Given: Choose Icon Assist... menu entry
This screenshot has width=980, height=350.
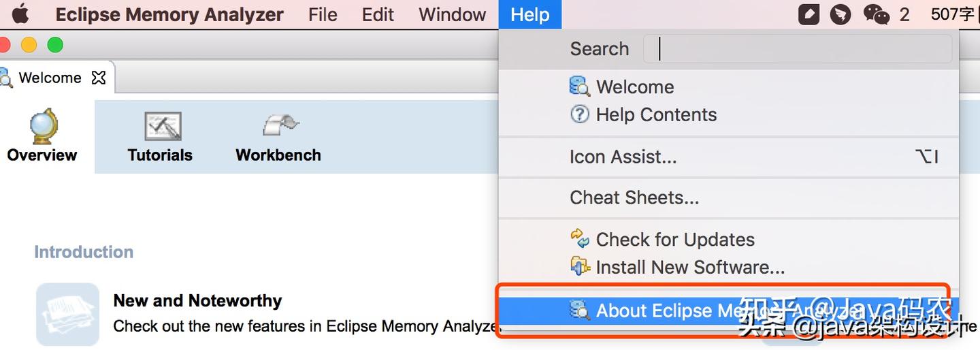Looking at the screenshot, I should [x=623, y=157].
